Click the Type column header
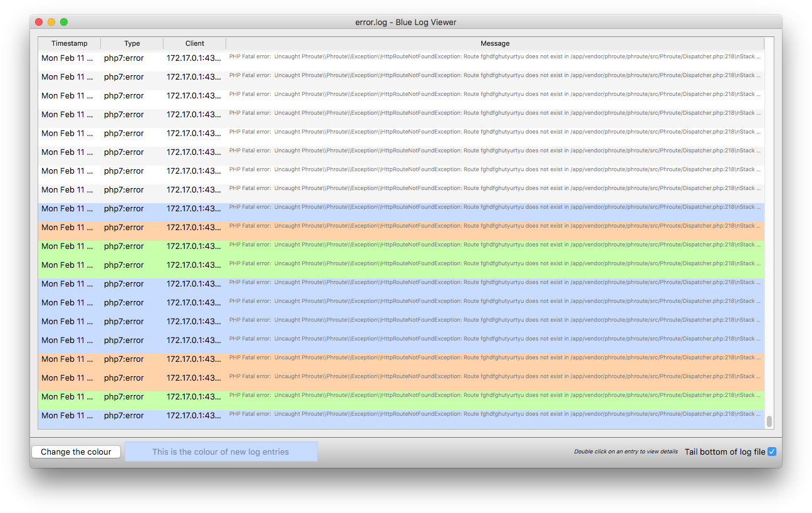 tap(132, 43)
